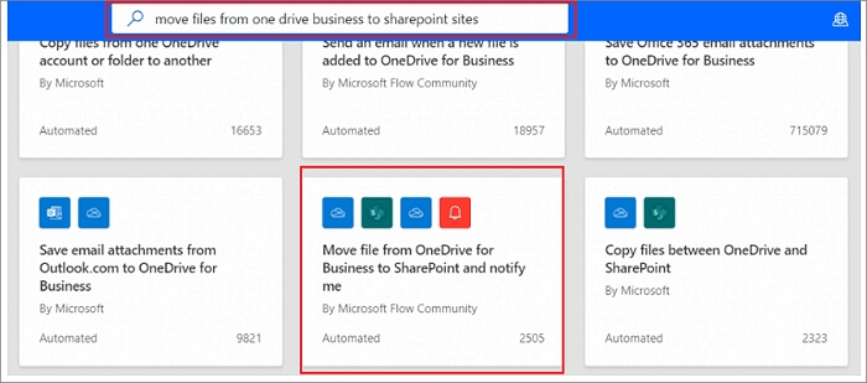
Task: Click second OneDrive icon on Move file card
Action: pos(416,213)
